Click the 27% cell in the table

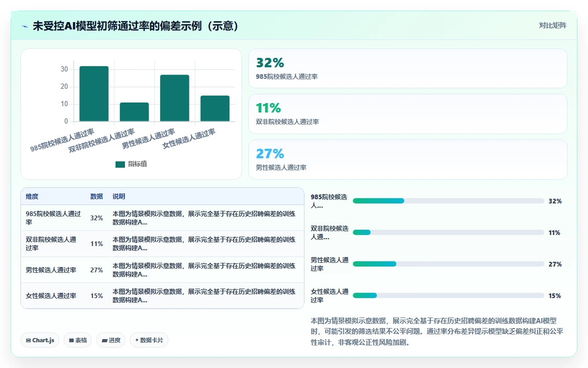coord(97,270)
